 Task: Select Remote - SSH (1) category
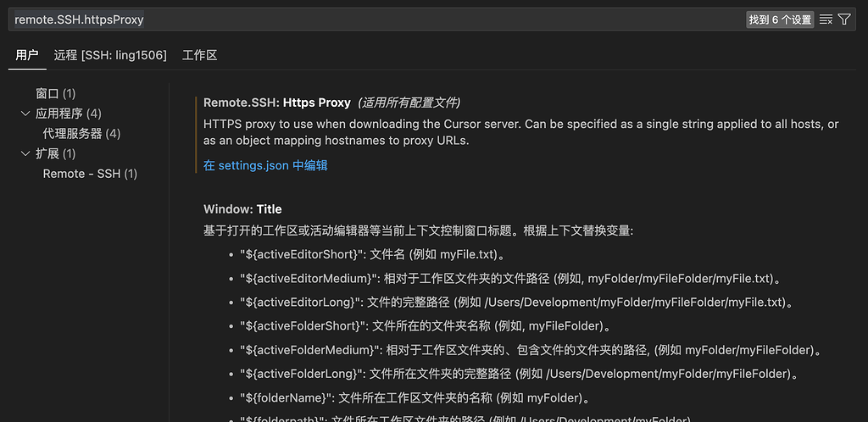pos(90,174)
